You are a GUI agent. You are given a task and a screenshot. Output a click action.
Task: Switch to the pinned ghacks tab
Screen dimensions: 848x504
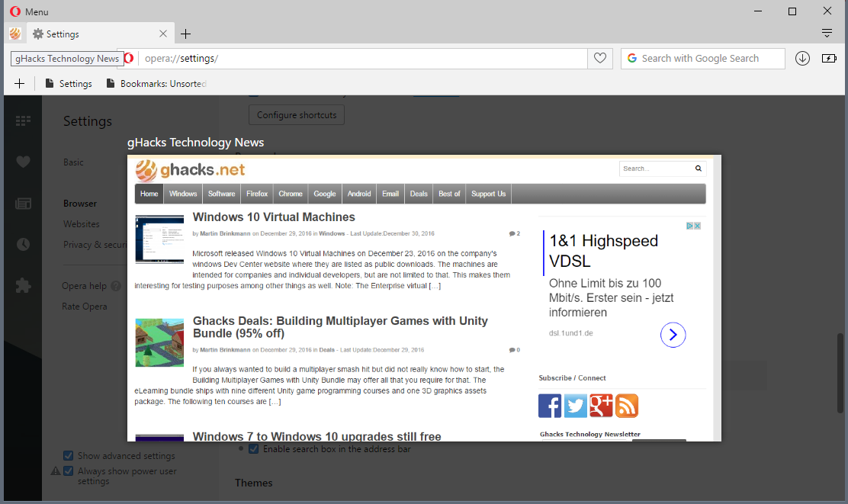click(15, 34)
